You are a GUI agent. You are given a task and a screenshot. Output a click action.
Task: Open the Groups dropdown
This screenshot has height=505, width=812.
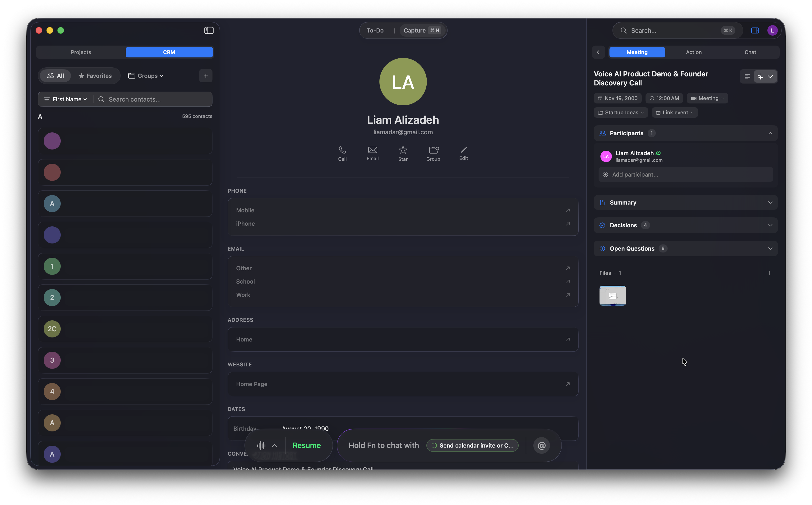(x=146, y=76)
